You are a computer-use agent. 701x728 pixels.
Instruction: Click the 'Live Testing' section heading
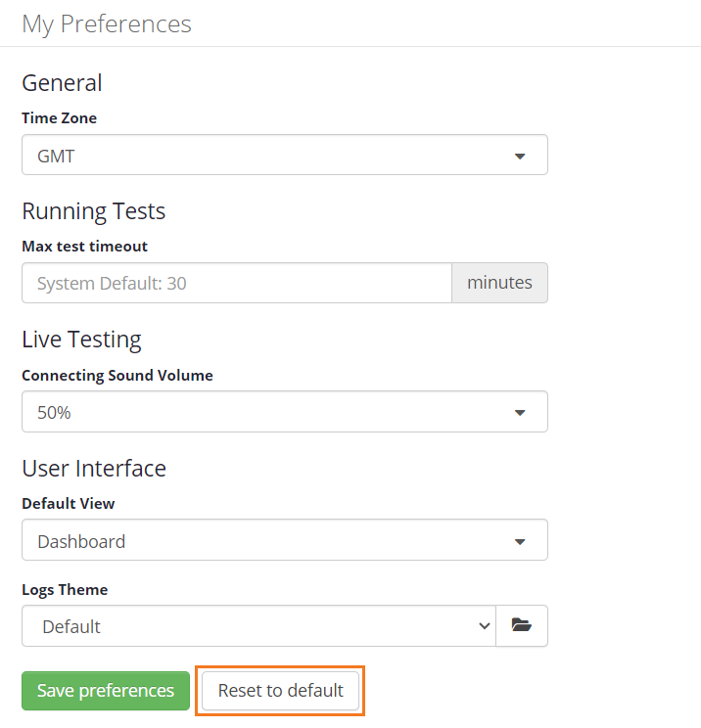81,340
